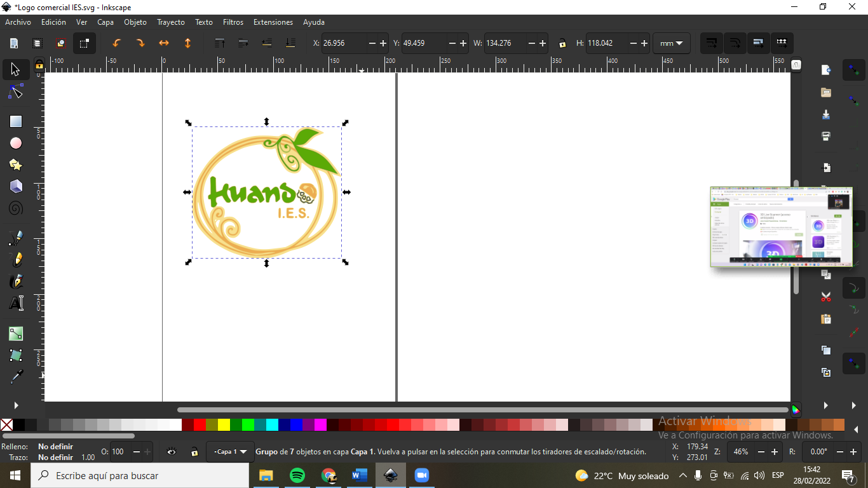
Task: Select the Text tool
Action: (x=16, y=303)
